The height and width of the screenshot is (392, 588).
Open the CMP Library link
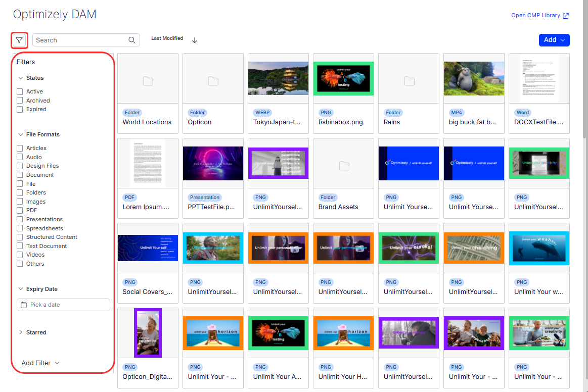[535, 15]
